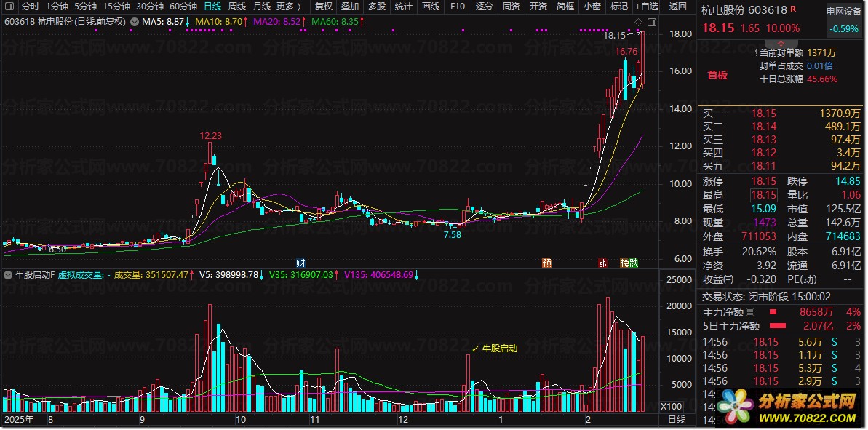Click the MA5: 8.87 indicator label

click(x=163, y=22)
